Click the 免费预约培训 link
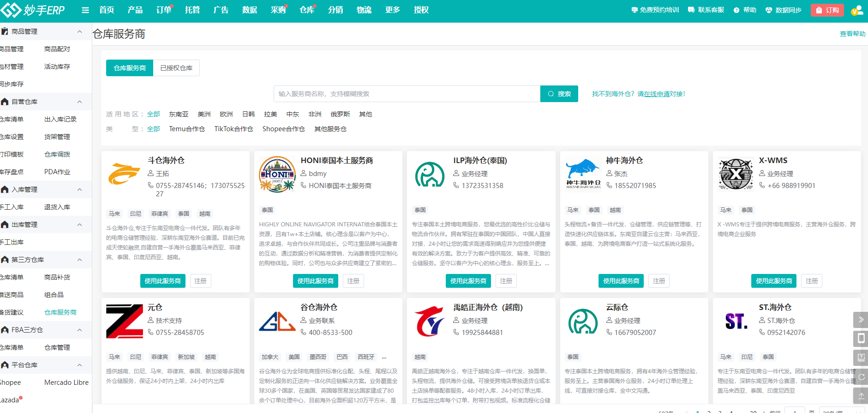 point(655,10)
